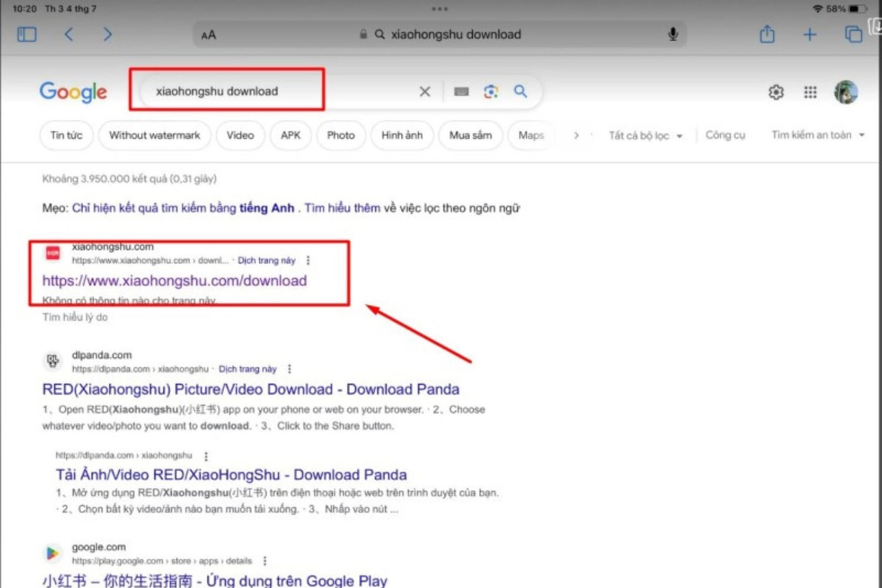Open the AA reader and text size menu
This screenshot has width=882, height=588.
coord(209,35)
